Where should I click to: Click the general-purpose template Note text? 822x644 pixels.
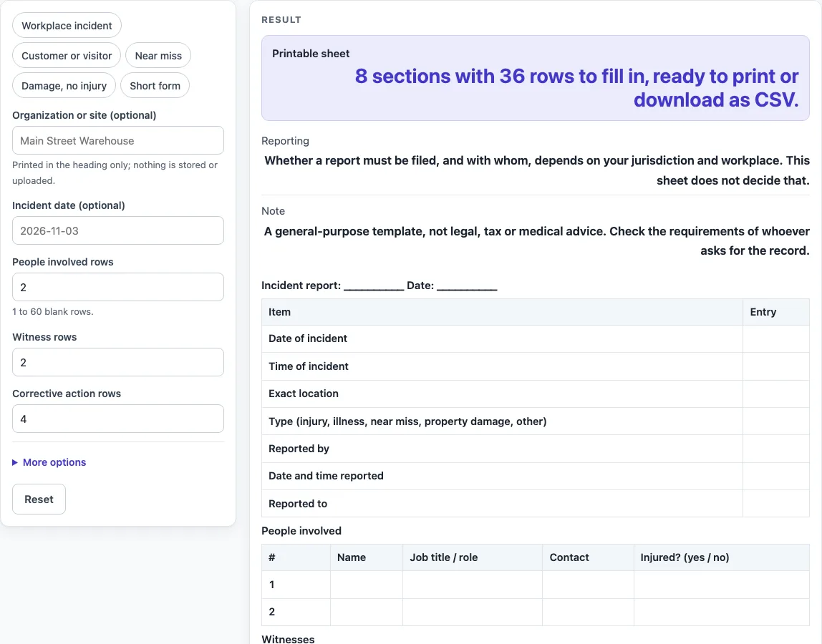coord(537,241)
